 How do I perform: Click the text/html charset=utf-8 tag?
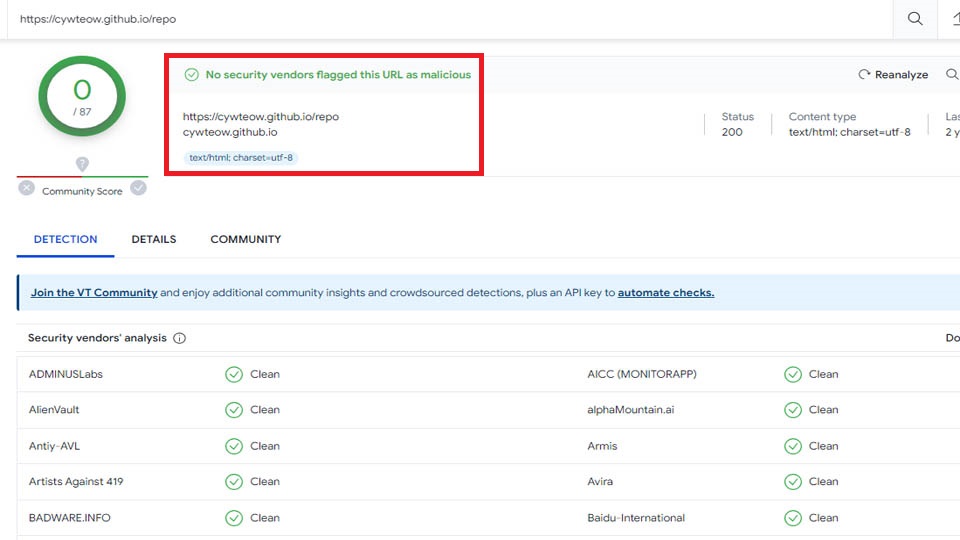click(x=241, y=157)
